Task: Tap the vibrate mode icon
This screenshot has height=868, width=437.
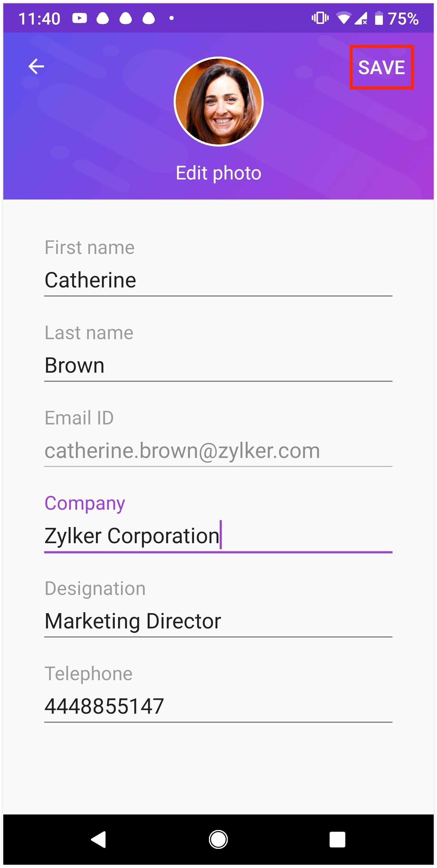Action: pos(320,18)
